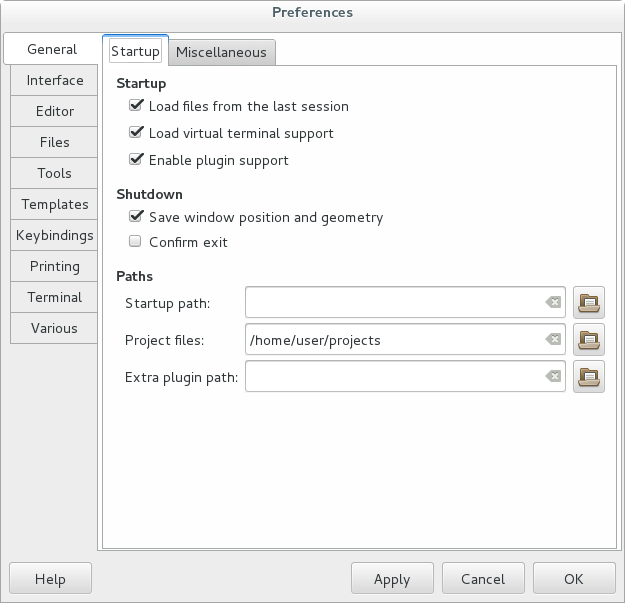Go to the Terminal preferences tab

[x=55, y=297]
